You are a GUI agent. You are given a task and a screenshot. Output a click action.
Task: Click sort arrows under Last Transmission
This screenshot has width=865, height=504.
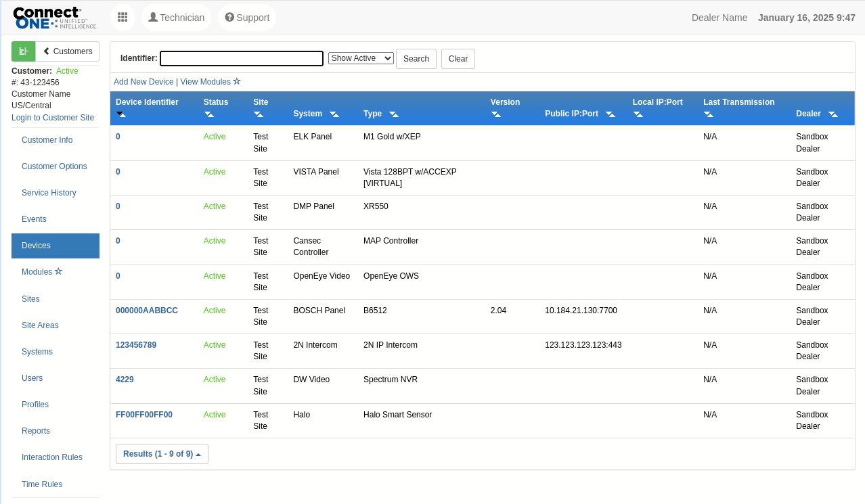click(x=709, y=114)
